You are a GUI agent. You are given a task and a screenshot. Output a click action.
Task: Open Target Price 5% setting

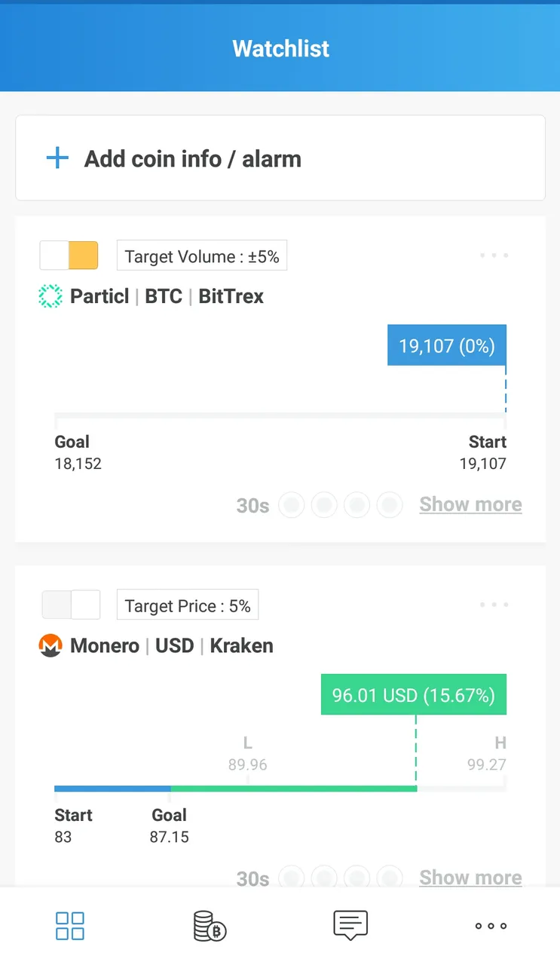188,605
